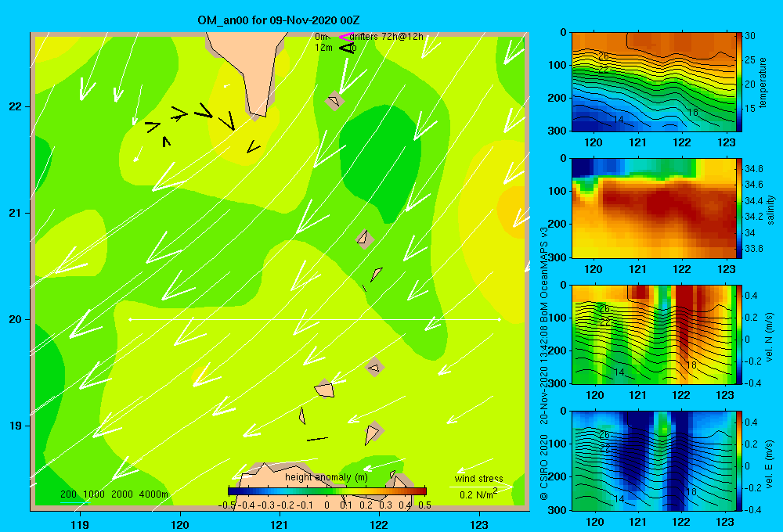
Task: Click the '200 1000 2000 4000m' depth legend
Action: click(x=114, y=494)
